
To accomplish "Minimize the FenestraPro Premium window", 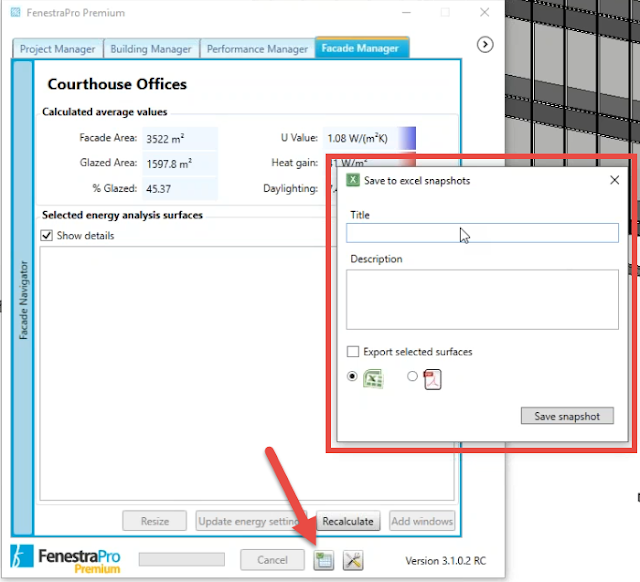I will 406,13.
